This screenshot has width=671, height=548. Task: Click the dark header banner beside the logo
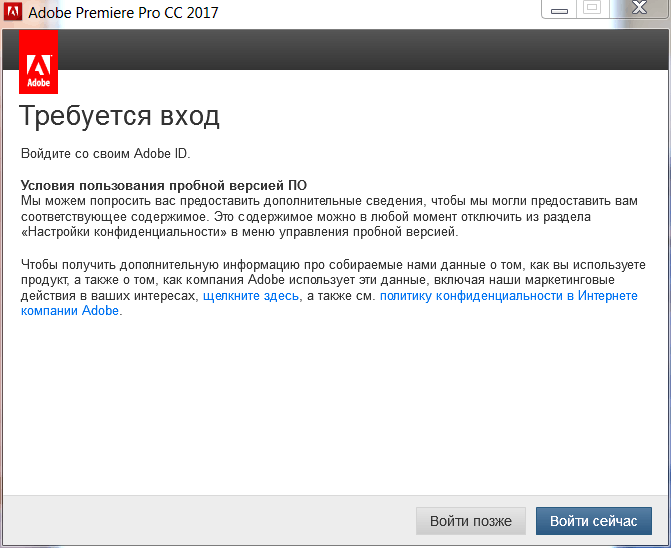[360, 50]
